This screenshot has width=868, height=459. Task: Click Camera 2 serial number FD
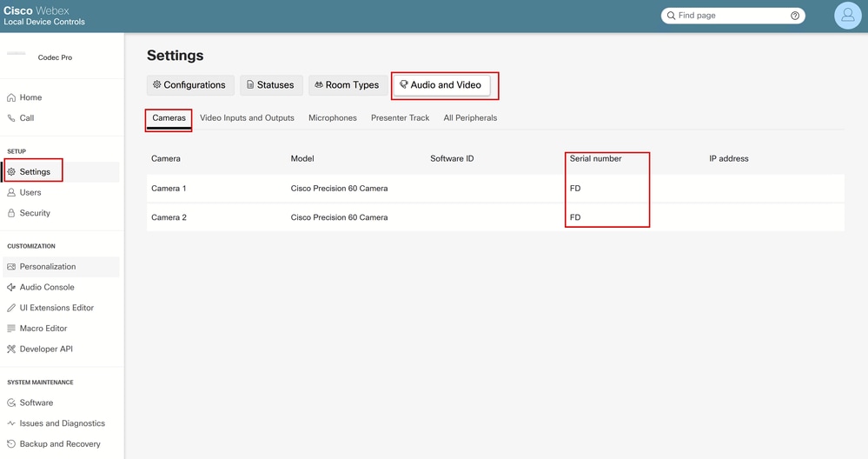point(575,217)
